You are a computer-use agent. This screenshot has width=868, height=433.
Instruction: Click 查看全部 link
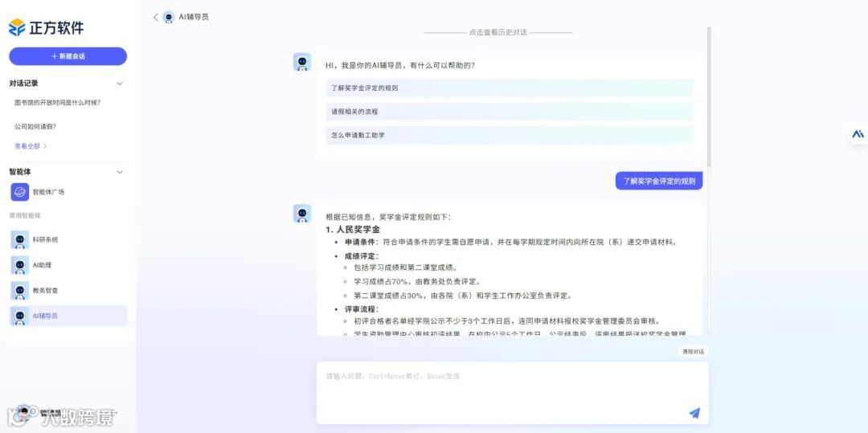tap(31, 146)
